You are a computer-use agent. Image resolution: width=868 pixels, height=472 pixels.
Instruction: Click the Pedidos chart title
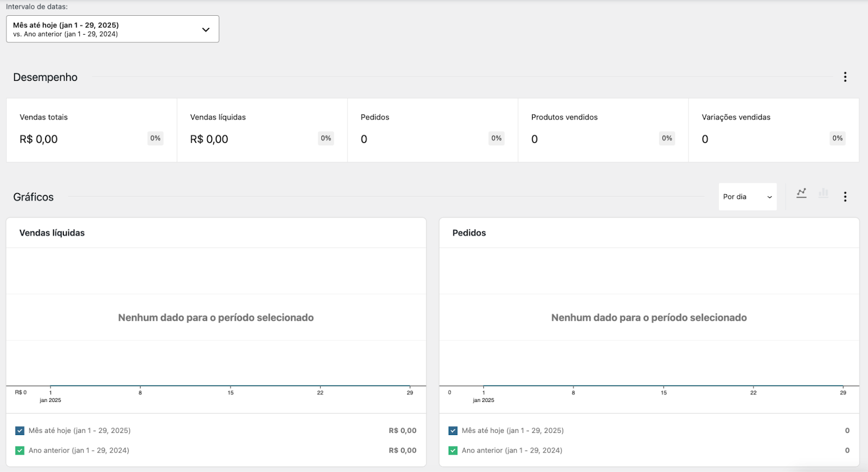(469, 233)
